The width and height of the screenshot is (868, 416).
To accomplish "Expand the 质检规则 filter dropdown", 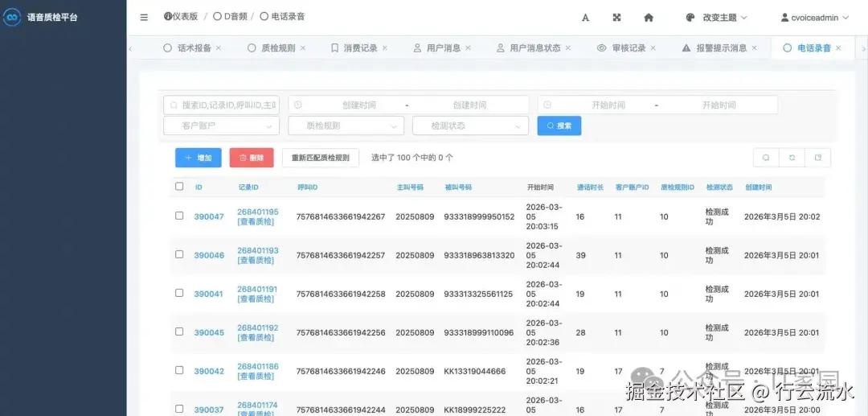I will point(346,126).
